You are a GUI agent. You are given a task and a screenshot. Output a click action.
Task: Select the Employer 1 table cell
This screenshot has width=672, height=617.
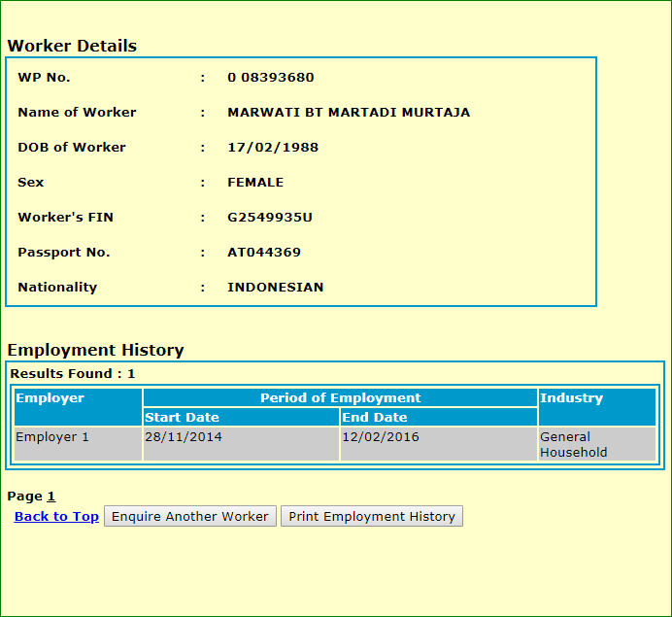click(x=52, y=437)
